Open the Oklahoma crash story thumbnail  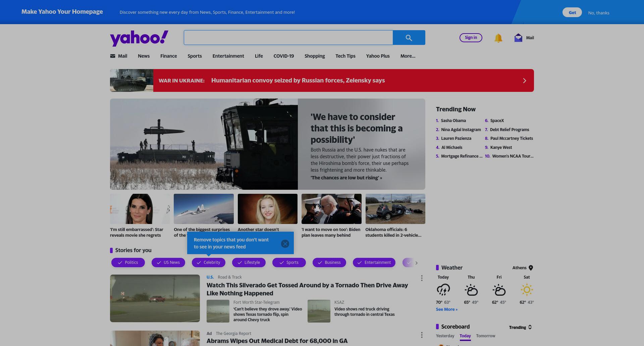pyautogui.click(x=395, y=209)
